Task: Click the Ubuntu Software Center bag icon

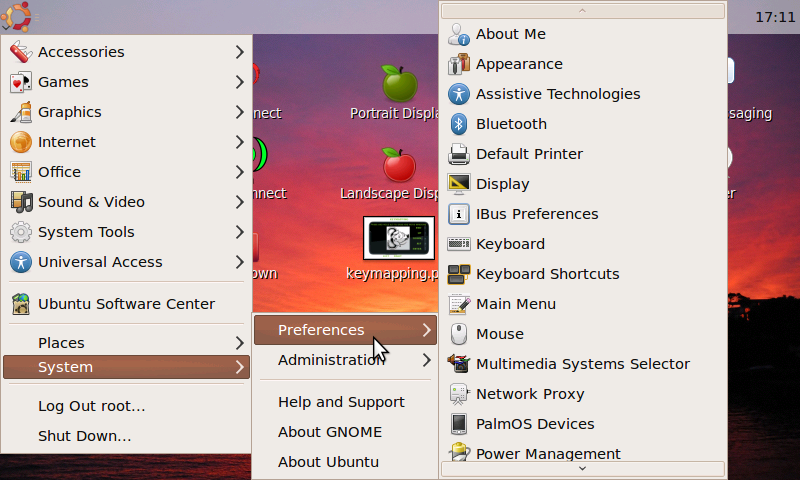Action: tap(21, 304)
